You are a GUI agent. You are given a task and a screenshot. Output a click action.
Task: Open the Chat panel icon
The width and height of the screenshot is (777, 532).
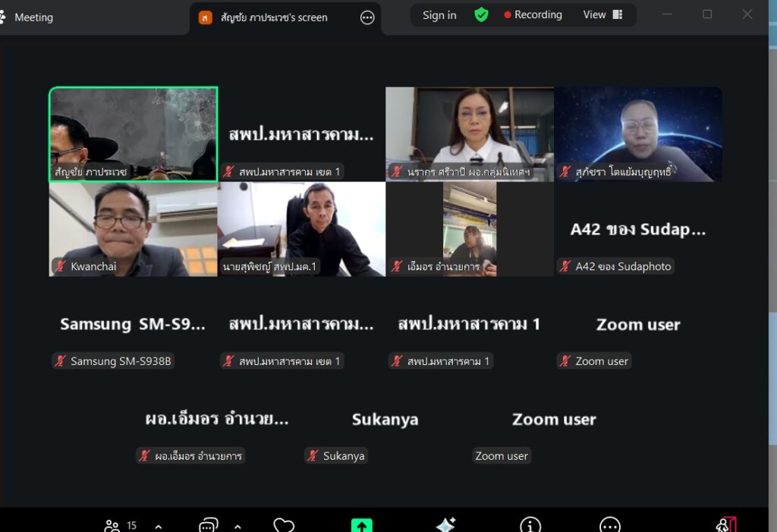[x=208, y=525]
